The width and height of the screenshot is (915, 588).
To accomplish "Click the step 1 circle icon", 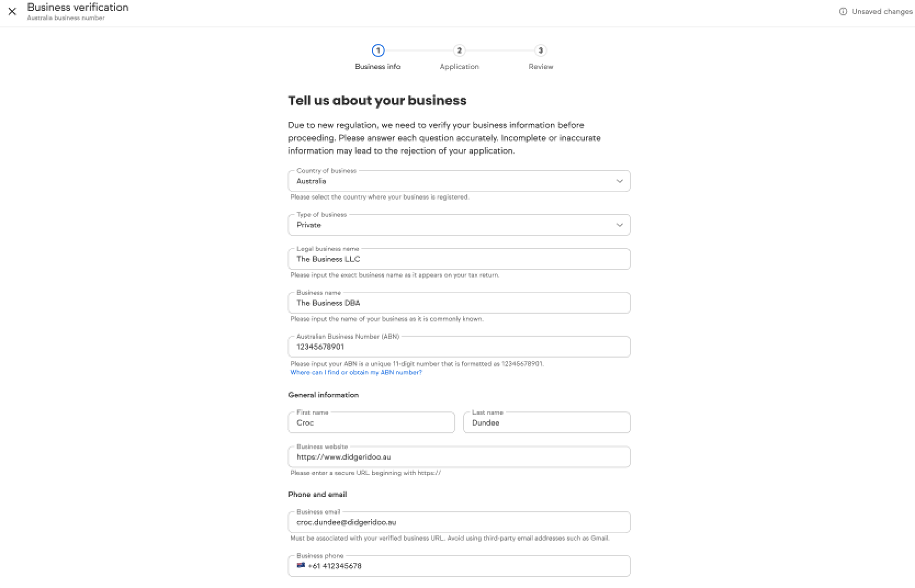I will [x=378, y=50].
